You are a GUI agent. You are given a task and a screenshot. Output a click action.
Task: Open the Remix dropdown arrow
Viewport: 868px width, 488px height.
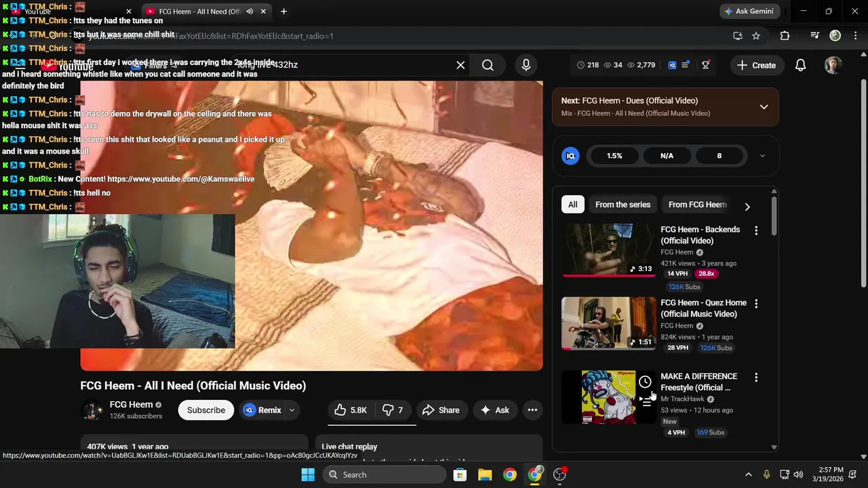pyautogui.click(x=292, y=410)
